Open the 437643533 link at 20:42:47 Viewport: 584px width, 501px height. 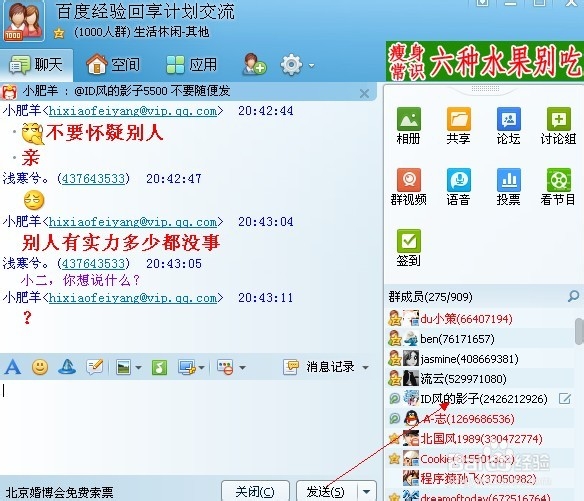(x=93, y=179)
